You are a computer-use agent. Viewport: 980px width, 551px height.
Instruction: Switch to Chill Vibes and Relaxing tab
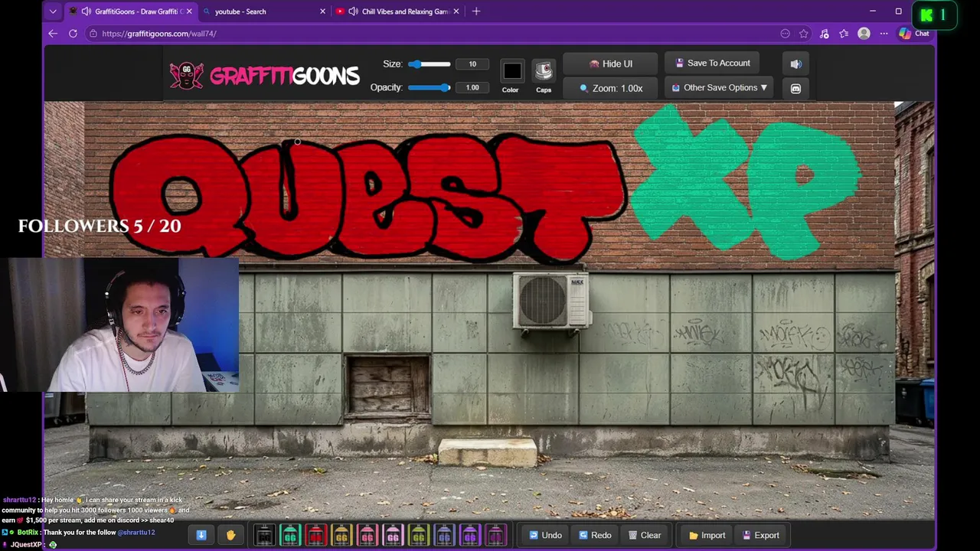click(398, 11)
